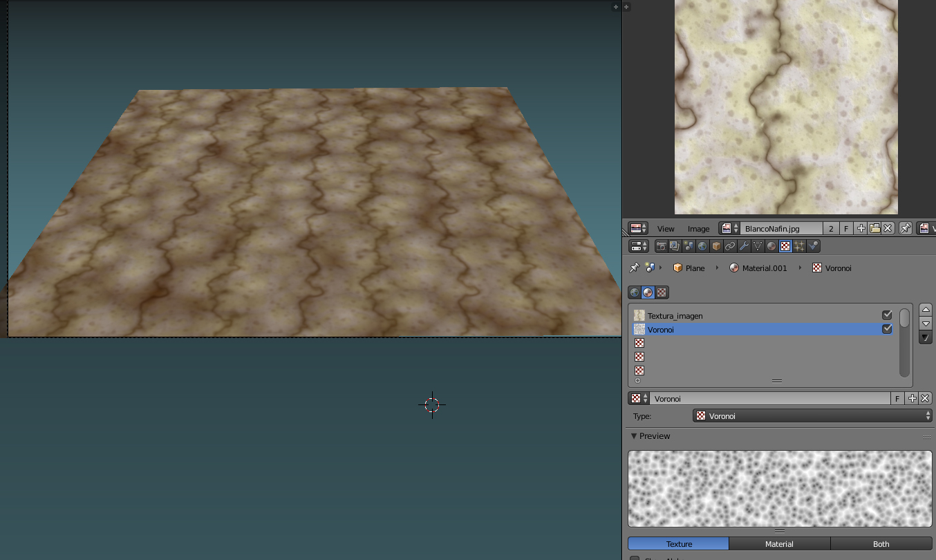Disable the Voronoi texture slot checkbox

coord(887,329)
